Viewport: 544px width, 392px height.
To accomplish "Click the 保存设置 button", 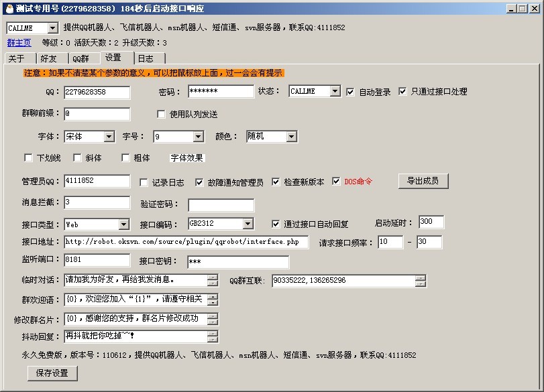I will click(52, 375).
